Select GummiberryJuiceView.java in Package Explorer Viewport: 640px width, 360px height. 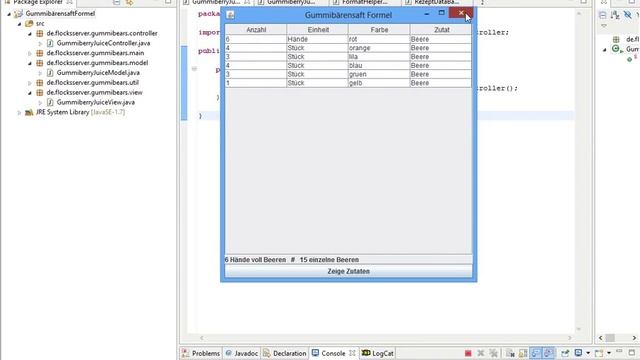click(96, 102)
